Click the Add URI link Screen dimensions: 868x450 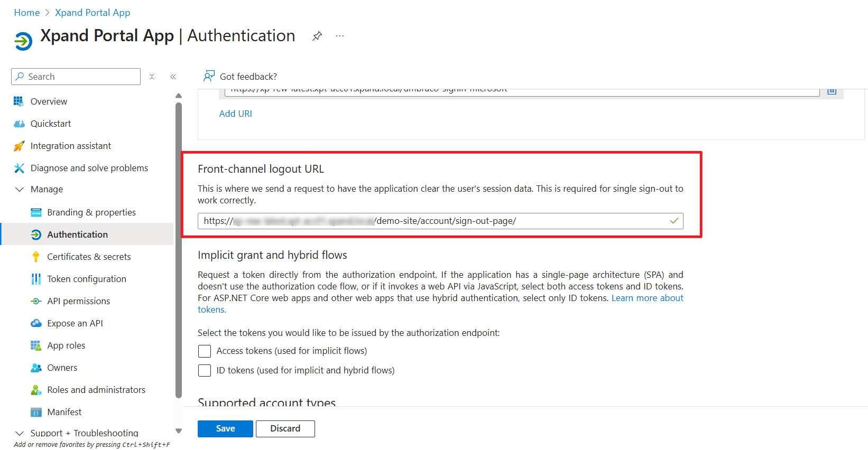point(236,114)
